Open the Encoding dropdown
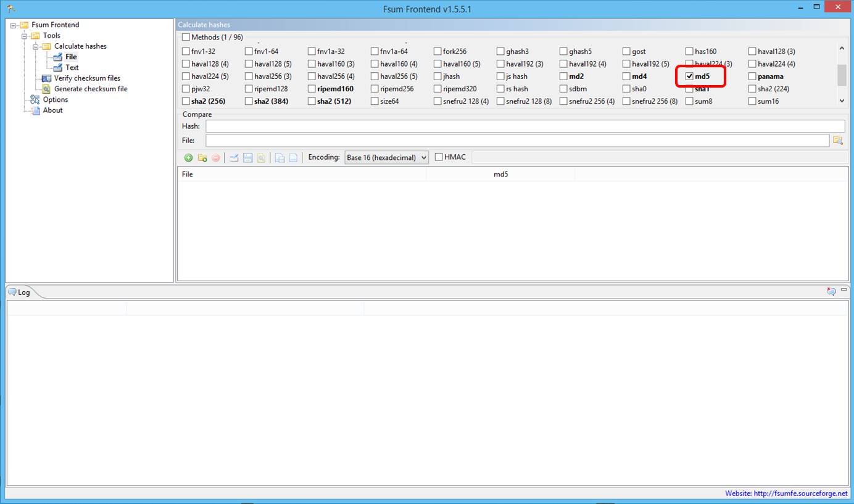This screenshot has width=854, height=504. pos(386,158)
